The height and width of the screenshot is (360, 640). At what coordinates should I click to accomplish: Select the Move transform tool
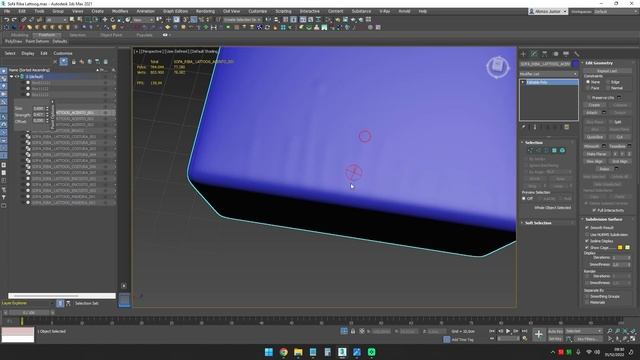(104, 20)
